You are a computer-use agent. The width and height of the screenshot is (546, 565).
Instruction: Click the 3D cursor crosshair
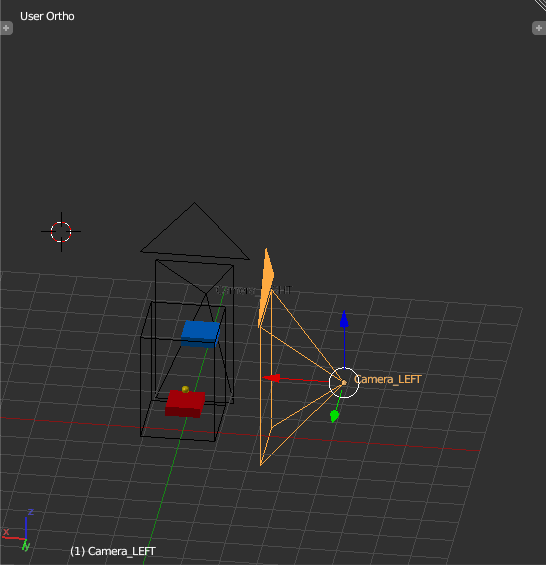click(61, 232)
